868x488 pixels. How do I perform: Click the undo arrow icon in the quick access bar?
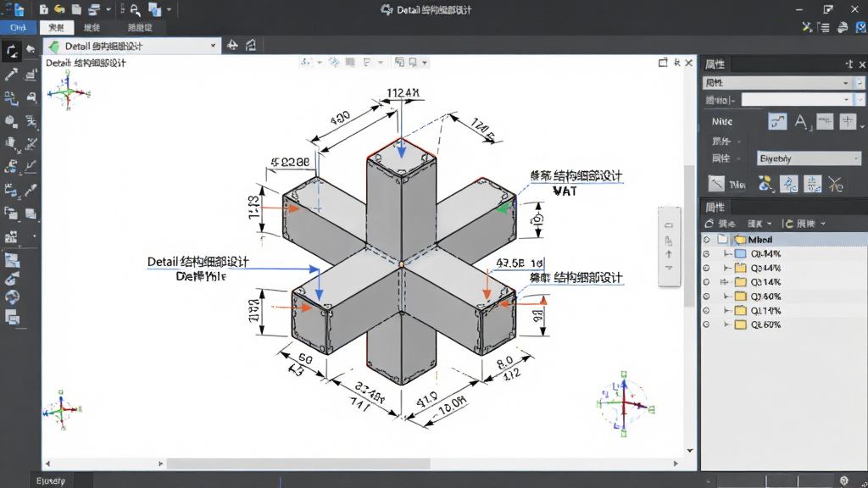(x=60, y=9)
